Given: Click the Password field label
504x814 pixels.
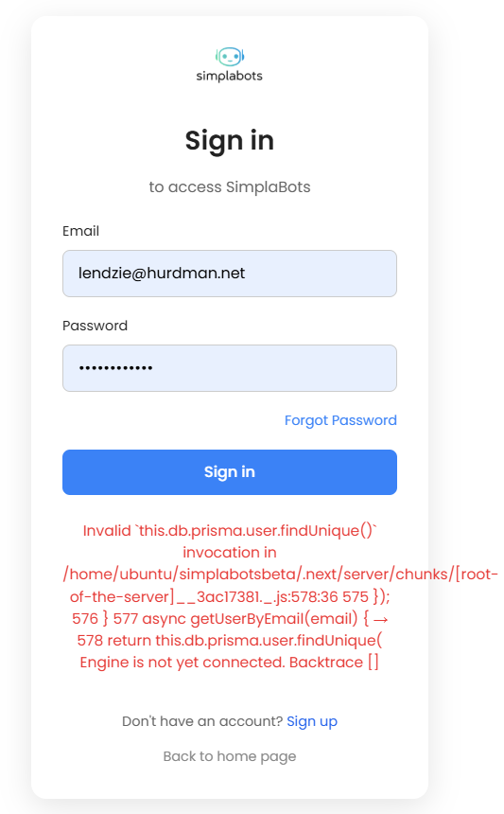Looking at the screenshot, I should click(x=95, y=326).
